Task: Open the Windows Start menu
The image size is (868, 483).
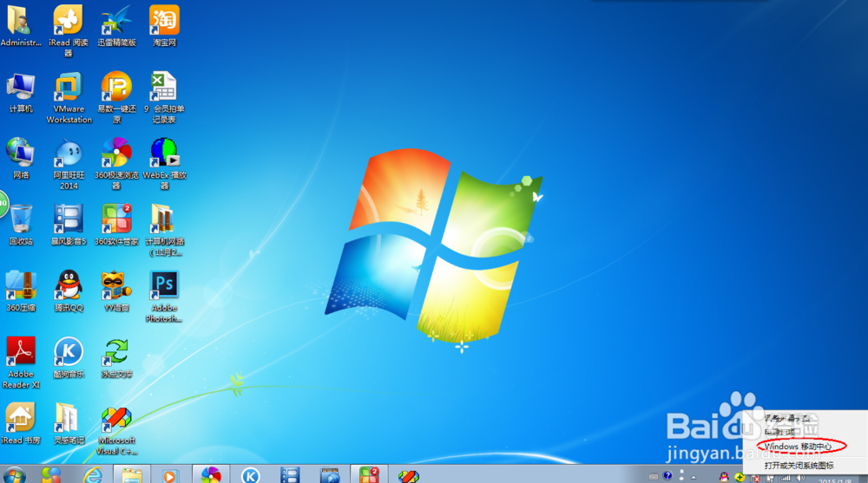Action: 15,474
